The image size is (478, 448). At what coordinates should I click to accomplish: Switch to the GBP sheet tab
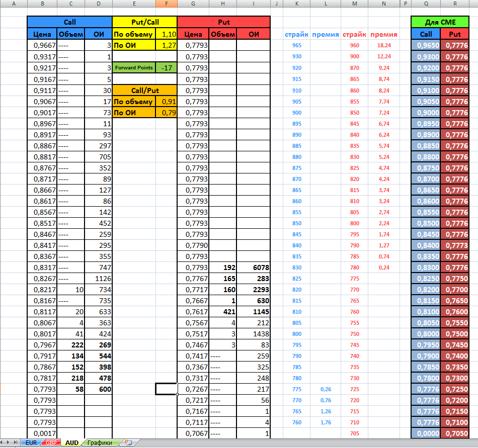pyautogui.click(x=51, y=442)
